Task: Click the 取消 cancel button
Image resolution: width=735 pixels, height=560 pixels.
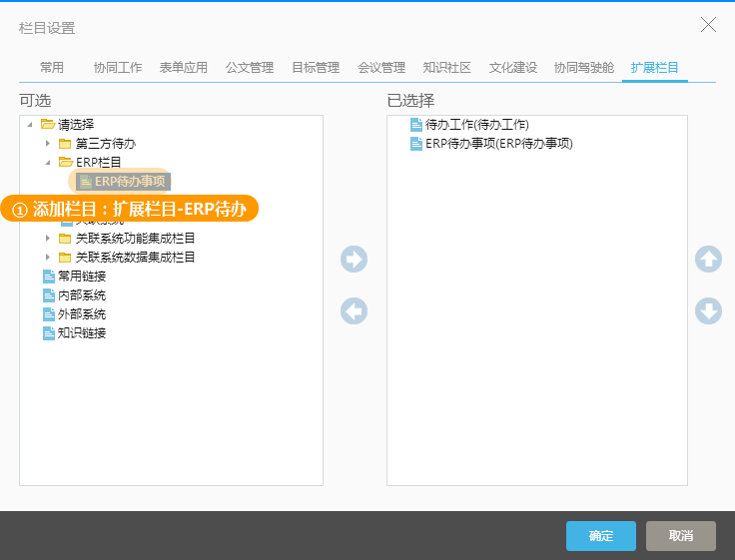Action: [680, 536]
